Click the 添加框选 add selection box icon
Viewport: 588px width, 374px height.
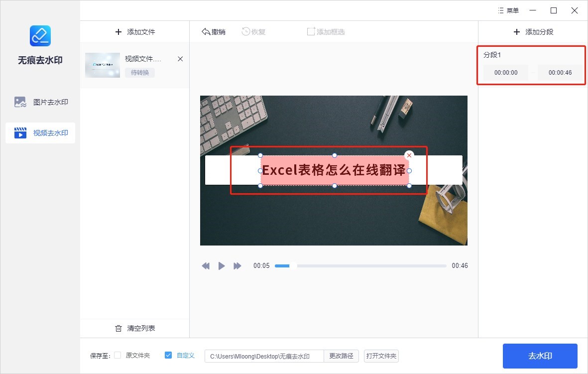(x=311, y=32)
